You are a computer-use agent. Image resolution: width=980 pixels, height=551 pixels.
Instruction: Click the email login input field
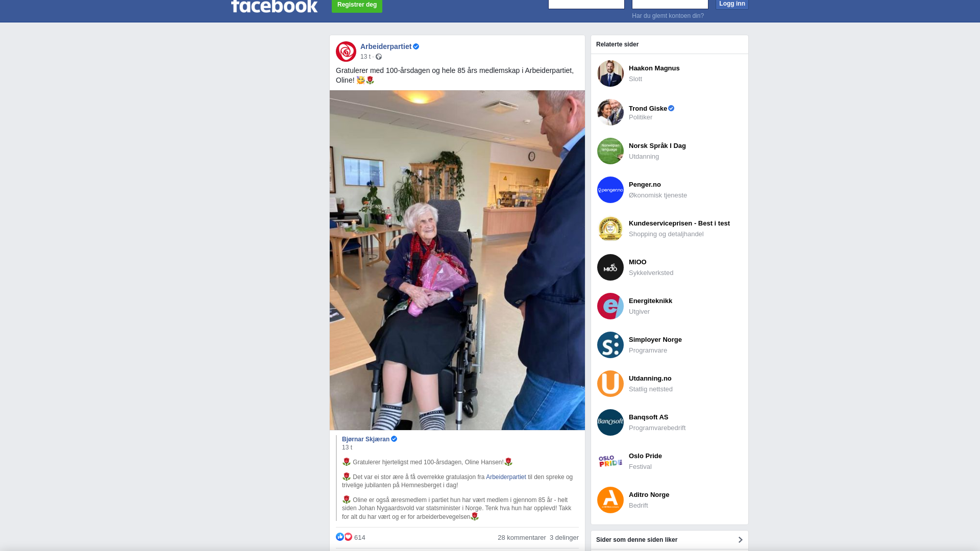click(x=586, y=4)
